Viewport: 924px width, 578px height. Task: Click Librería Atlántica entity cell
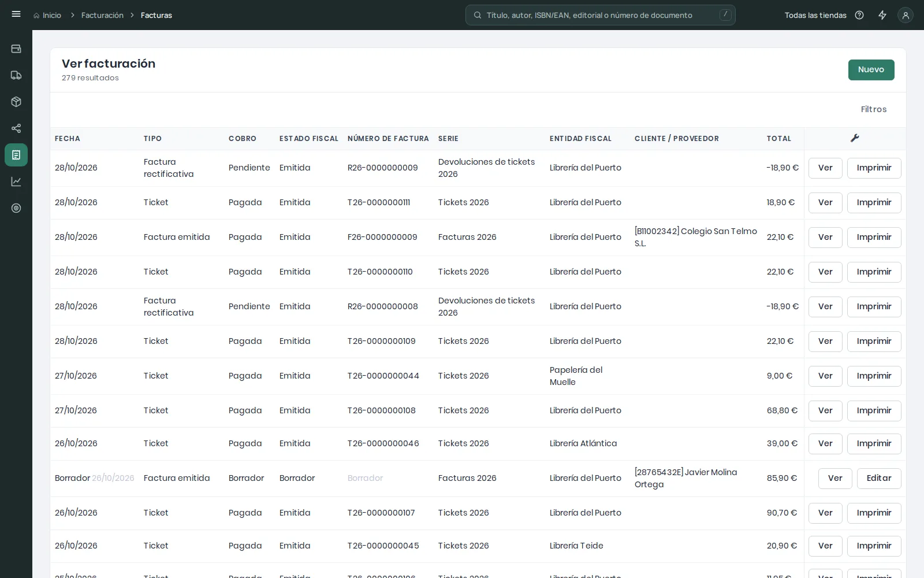tap(583, 443)
